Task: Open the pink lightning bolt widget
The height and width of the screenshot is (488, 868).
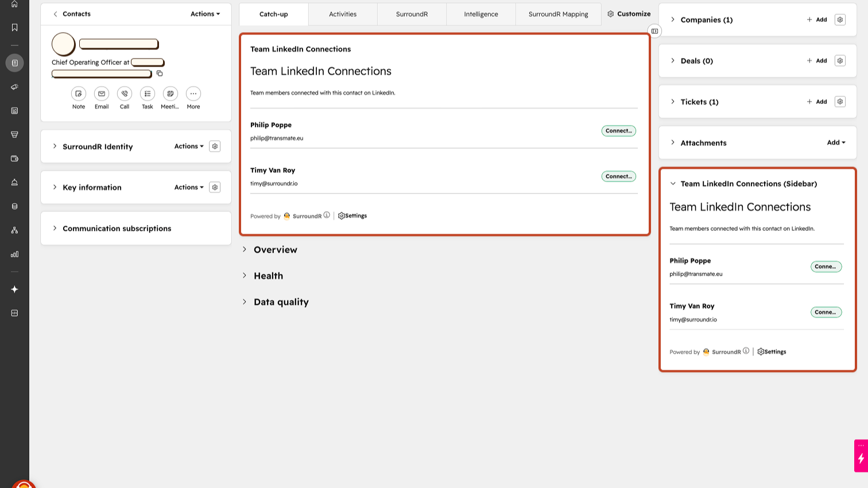Action: [x=861, y=456]
